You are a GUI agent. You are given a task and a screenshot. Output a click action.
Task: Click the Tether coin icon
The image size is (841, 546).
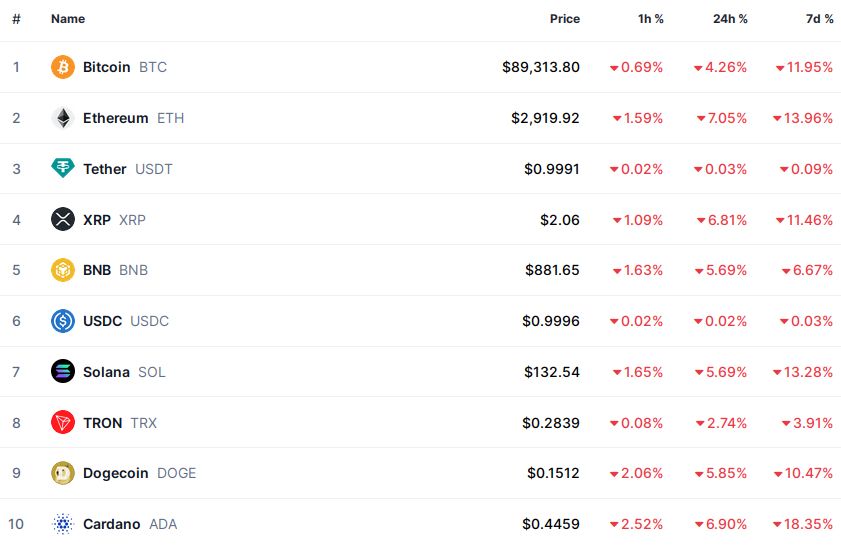click(63, 169)
